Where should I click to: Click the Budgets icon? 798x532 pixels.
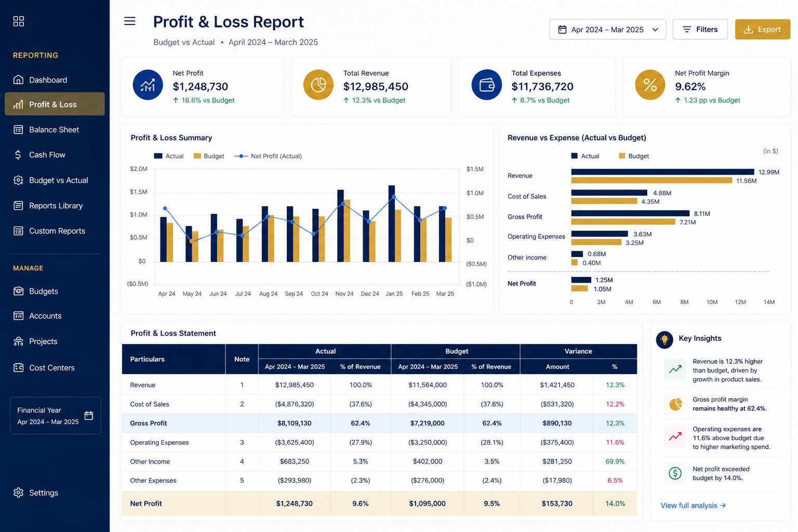18,291
